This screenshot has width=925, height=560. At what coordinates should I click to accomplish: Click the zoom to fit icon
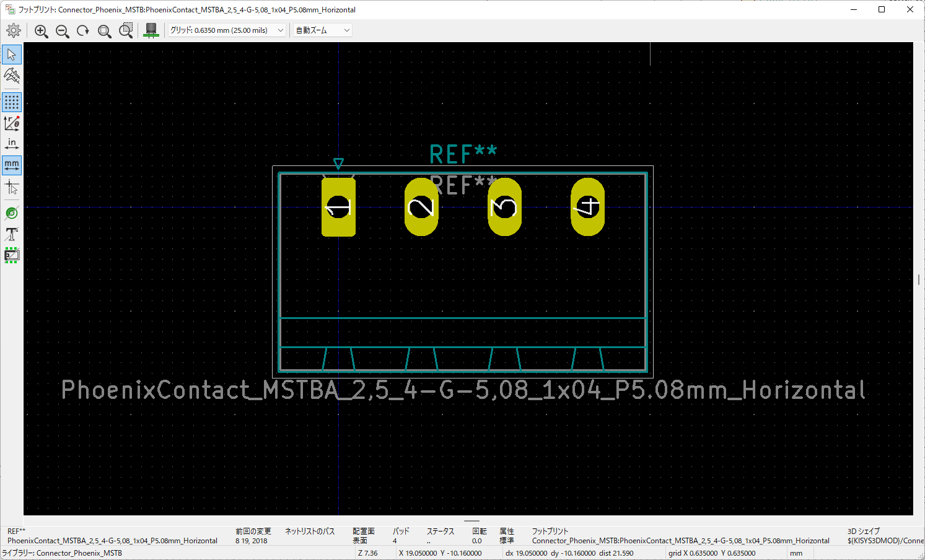(x=105, y=31)
